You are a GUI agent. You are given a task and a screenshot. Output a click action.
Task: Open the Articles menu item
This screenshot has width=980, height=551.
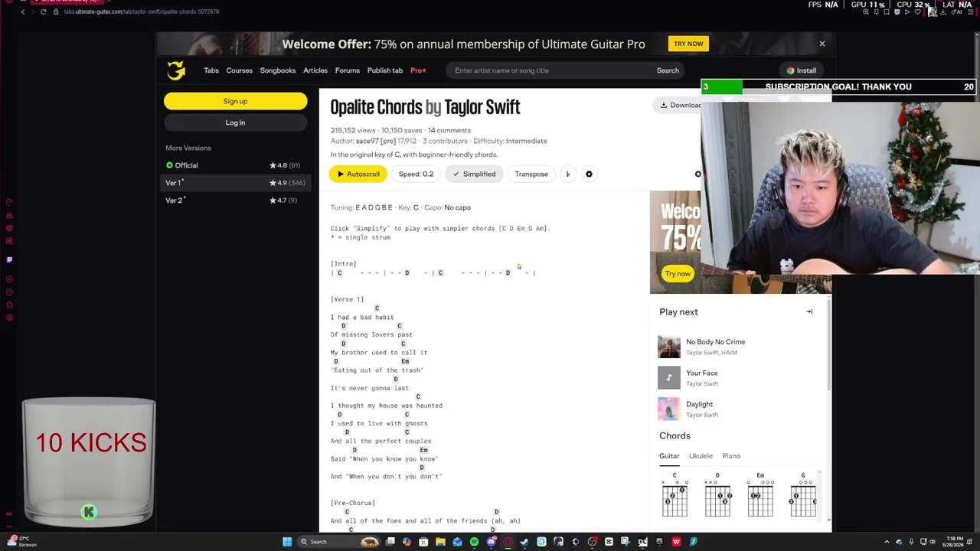[315, 70]
